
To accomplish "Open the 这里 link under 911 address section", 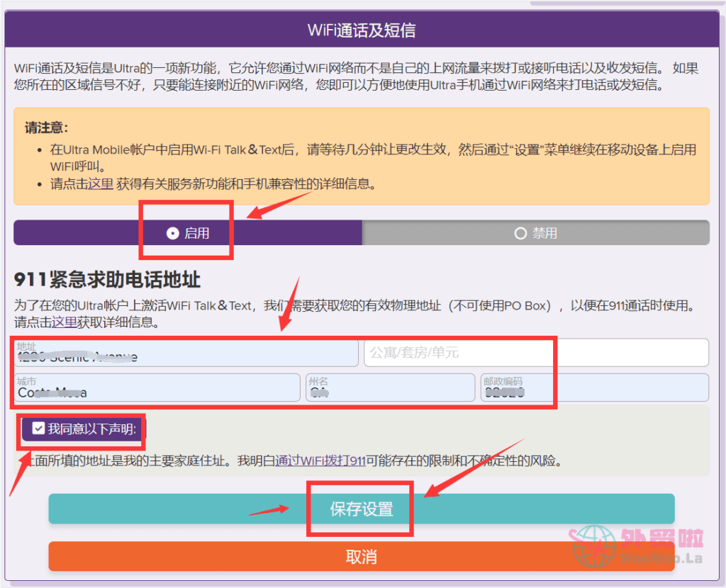I will click(x=64, y=322).
